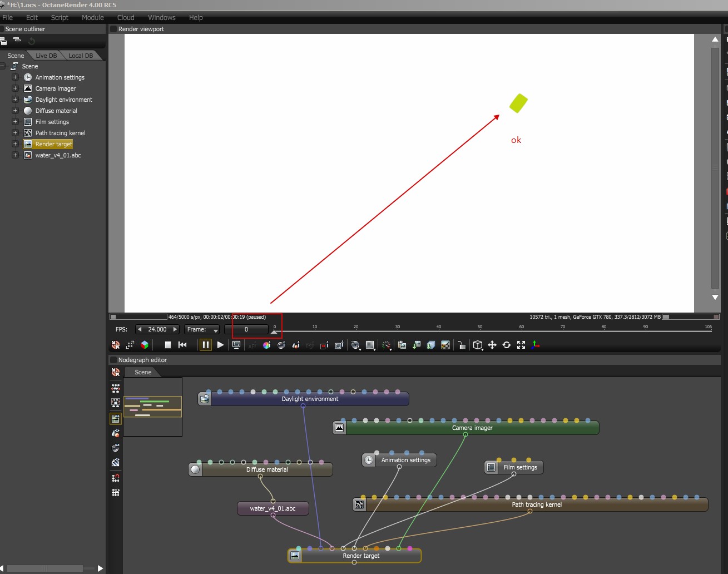The width and height of the screenshot is (728, 574).
Task: Expand the Animation settings tree item
Action: (16, 77)
